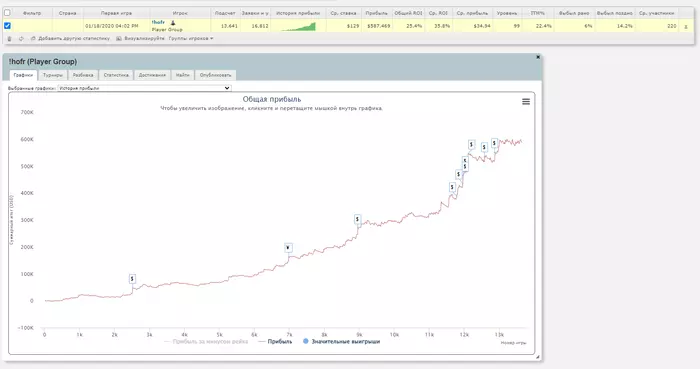Open the 'Найти' tab

(182, 75)
